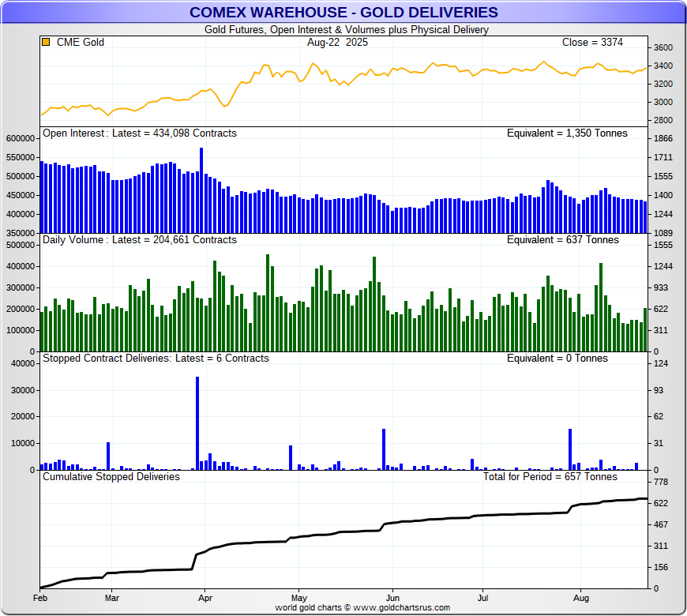Select the Stopped Contract Deliveries heading
The height and width of the screenshot is (616, 687).
pyautogui.click(x=156, y=359)
